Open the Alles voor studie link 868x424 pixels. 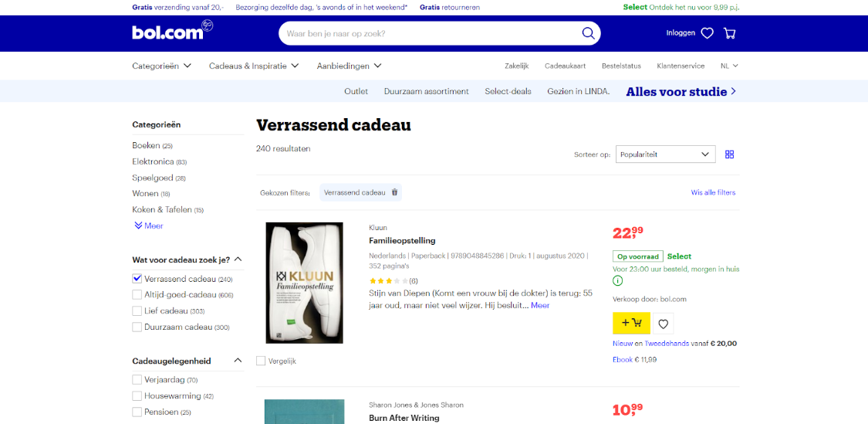pos(681,91)
